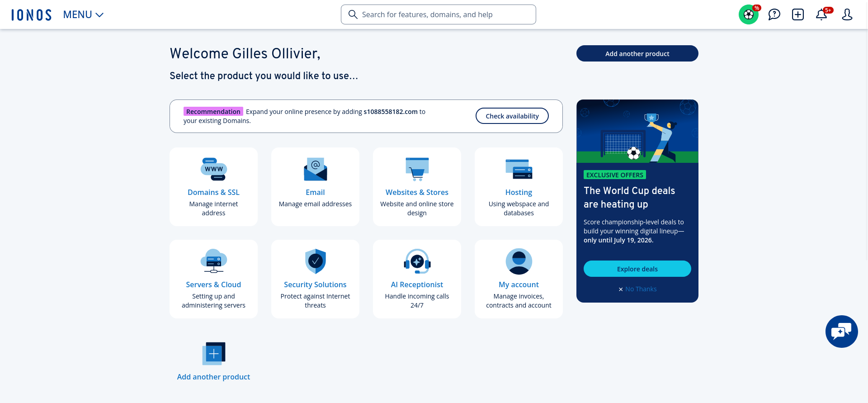This screenshot has width=868, height=403.
Task: Click the Security Solutions shield icon
Action: (x=315, y=261)
